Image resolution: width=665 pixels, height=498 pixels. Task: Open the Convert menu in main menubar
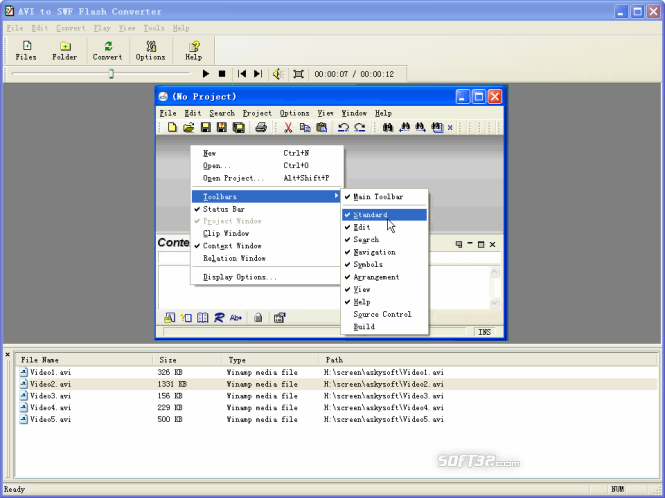click(x=71, y=28)
